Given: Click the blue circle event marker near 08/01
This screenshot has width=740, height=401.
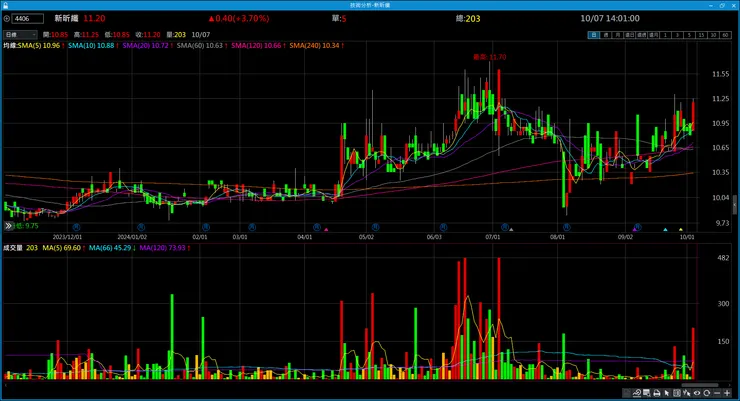Looking at the screenshot, I should (567, 227).
